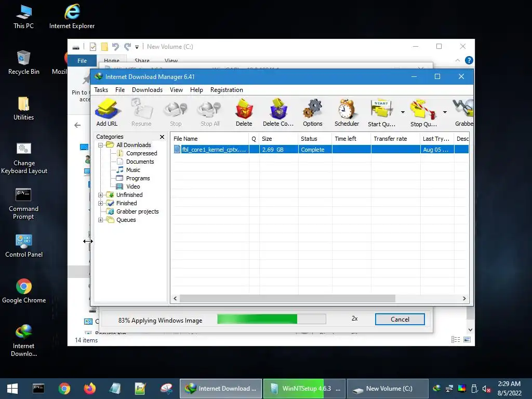Screen dimensions: 532x399
Task: Open the This PC desktop icon
Action: [24, 17]
